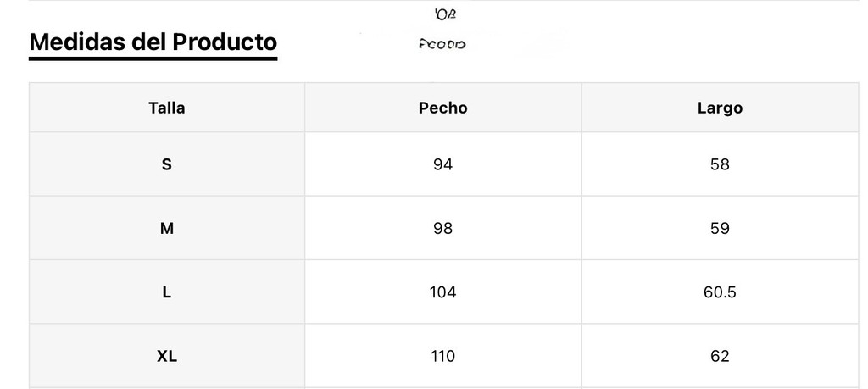Select the chest value 94
Viewport: 868px width, 389px height.
(442, 164)
